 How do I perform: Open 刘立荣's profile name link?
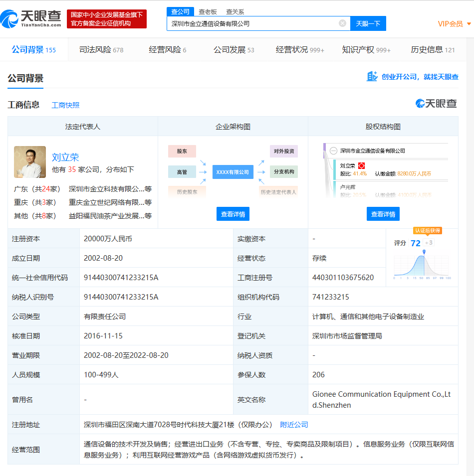click(65, 157)
